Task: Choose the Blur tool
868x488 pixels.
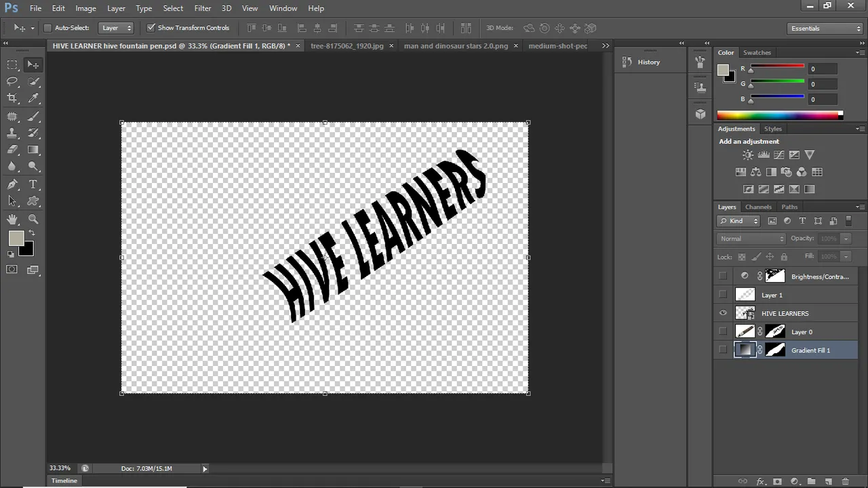Action: tap(12, 167)
